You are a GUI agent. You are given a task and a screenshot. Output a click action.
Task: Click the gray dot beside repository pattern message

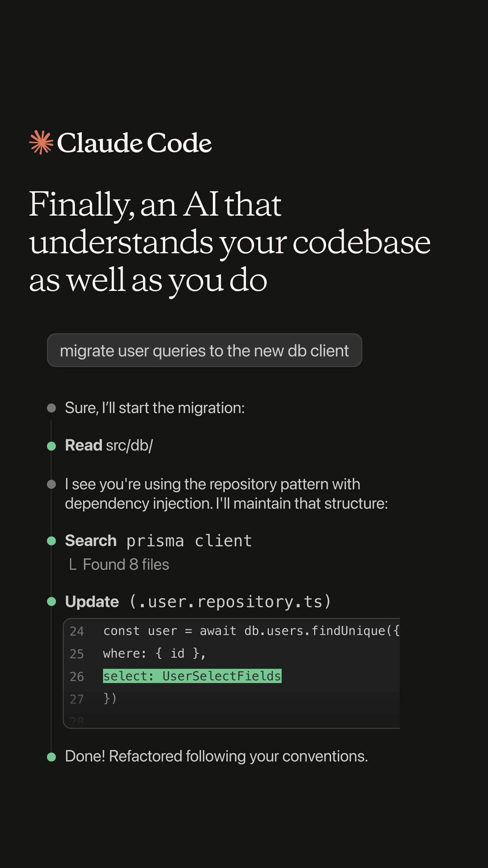click(x=51, y=485)
